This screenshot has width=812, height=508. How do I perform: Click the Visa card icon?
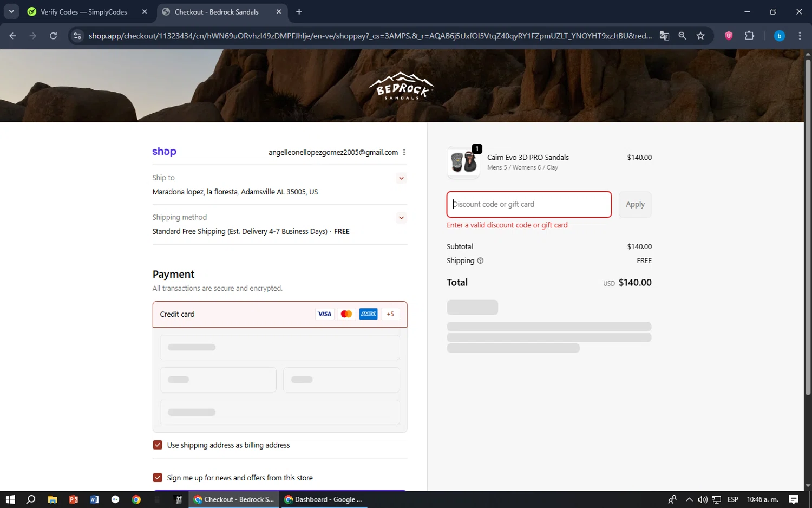324,314
